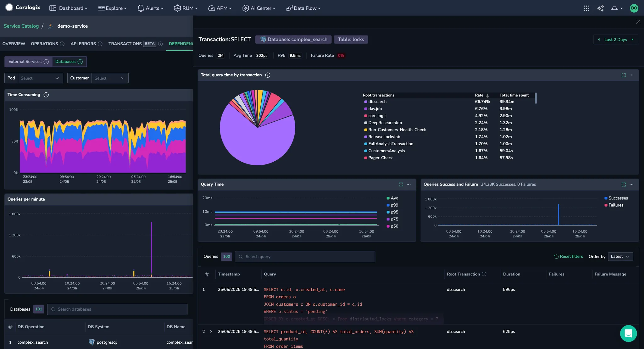Toggle Successes series in legend

point(616,198)
